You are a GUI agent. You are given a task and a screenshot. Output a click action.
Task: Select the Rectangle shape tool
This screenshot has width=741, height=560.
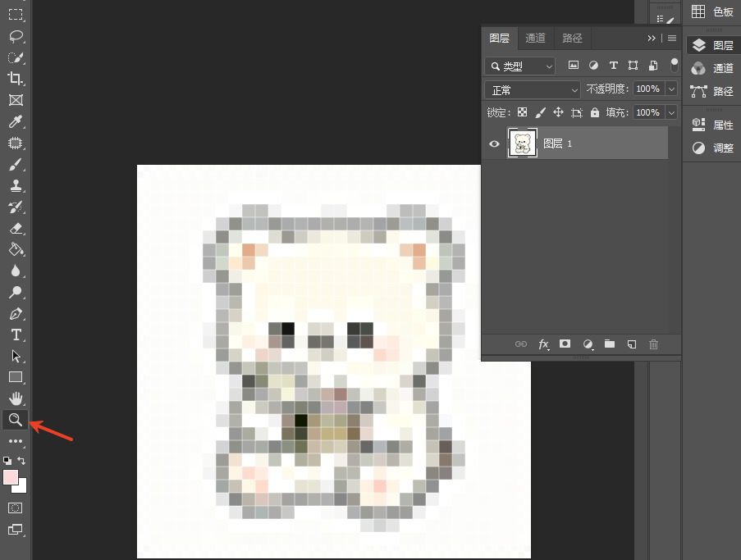click(x=16, y=377)
